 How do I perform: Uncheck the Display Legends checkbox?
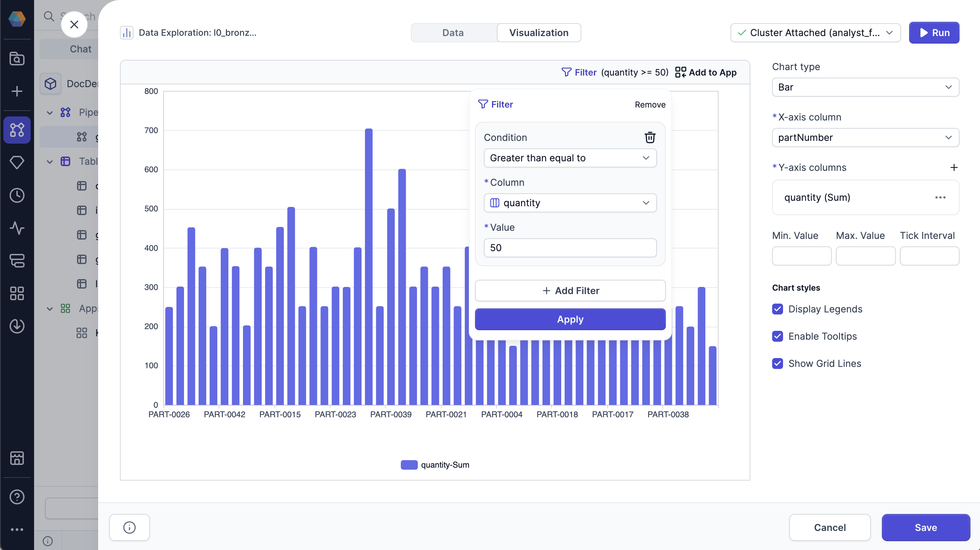click(777, 309)
